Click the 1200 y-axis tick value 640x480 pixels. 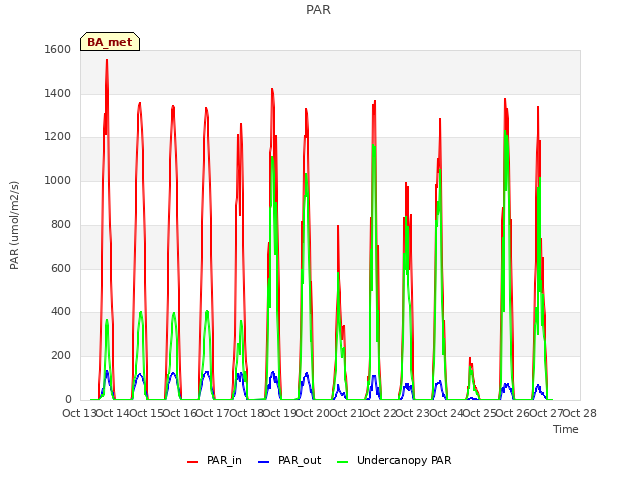(58, 137)
